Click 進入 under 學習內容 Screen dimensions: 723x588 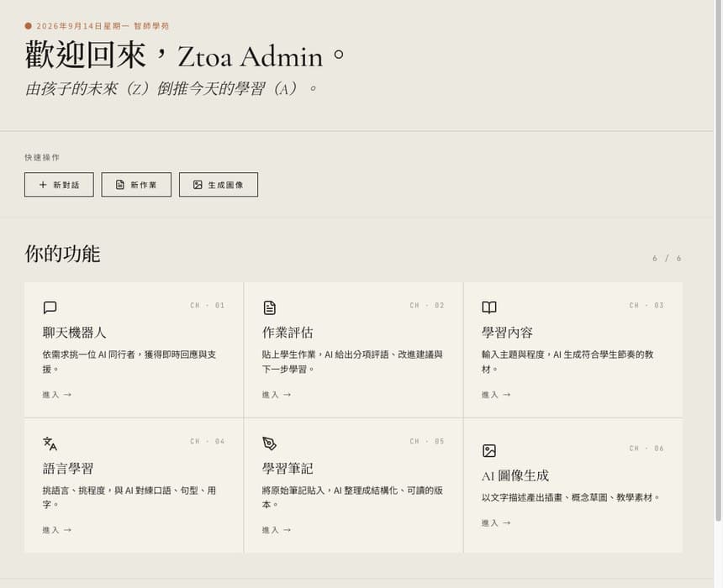tap(496, 395)
